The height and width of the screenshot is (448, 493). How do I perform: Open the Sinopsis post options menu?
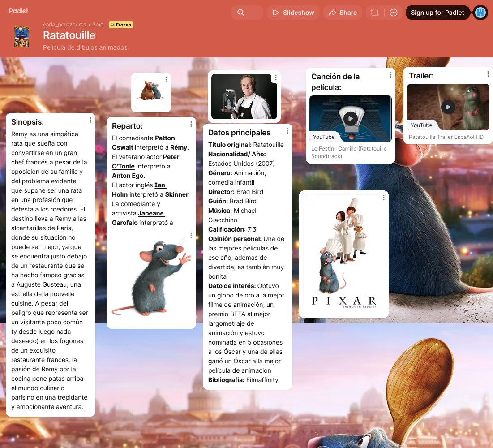[90, 120]
